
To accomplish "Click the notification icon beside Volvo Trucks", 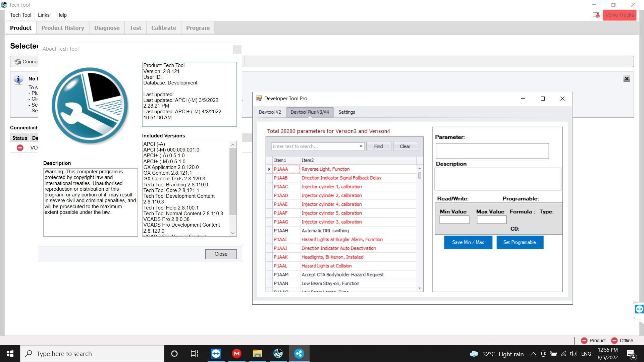I will click(x=596, y=15).
